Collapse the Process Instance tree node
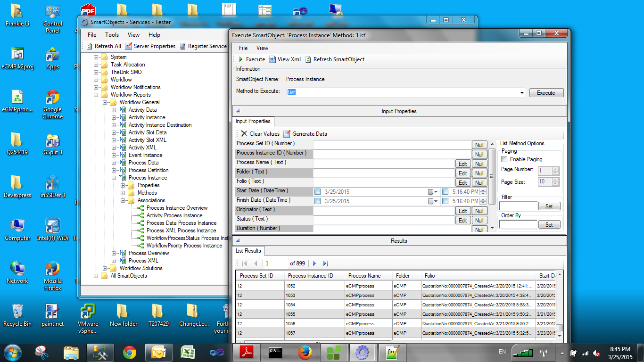The height and width of the screenshot is (362, 644). 114,178
